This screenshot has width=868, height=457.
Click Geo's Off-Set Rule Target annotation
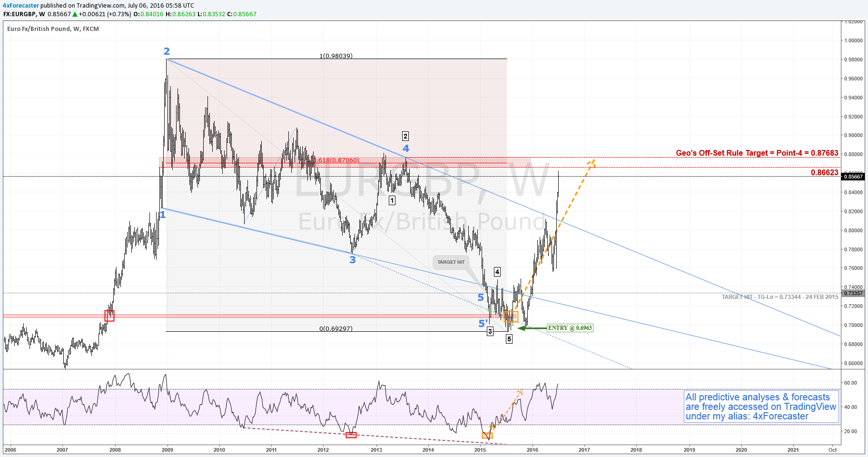point(757,153)
